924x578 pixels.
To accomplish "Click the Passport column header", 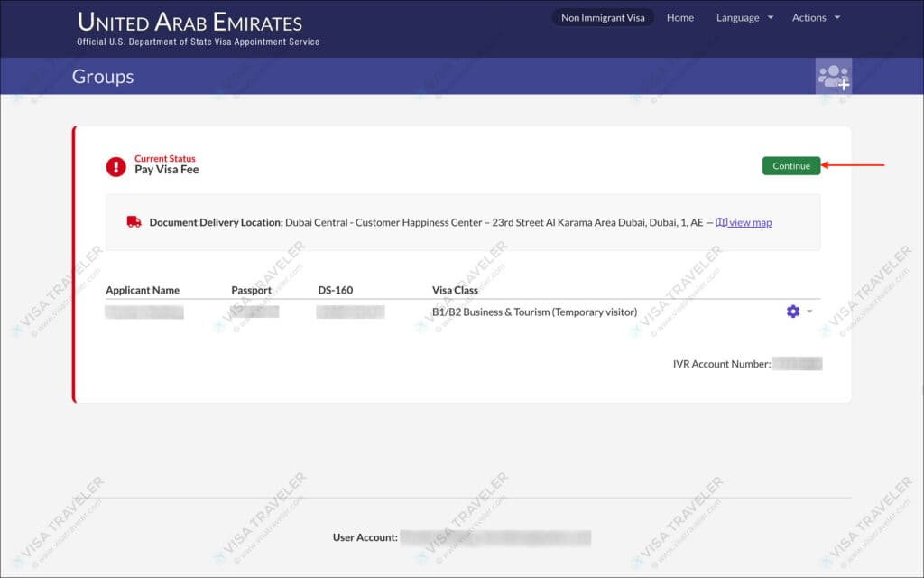I will tap(251, 290).
